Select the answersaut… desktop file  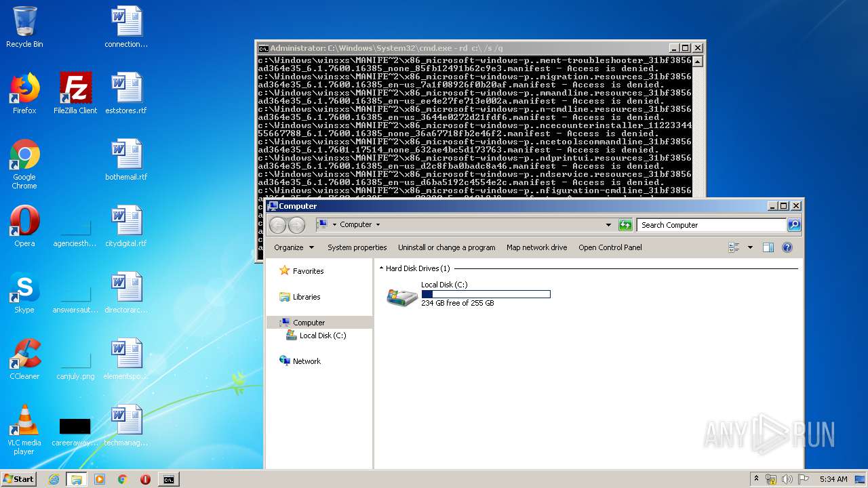point(75,298)
